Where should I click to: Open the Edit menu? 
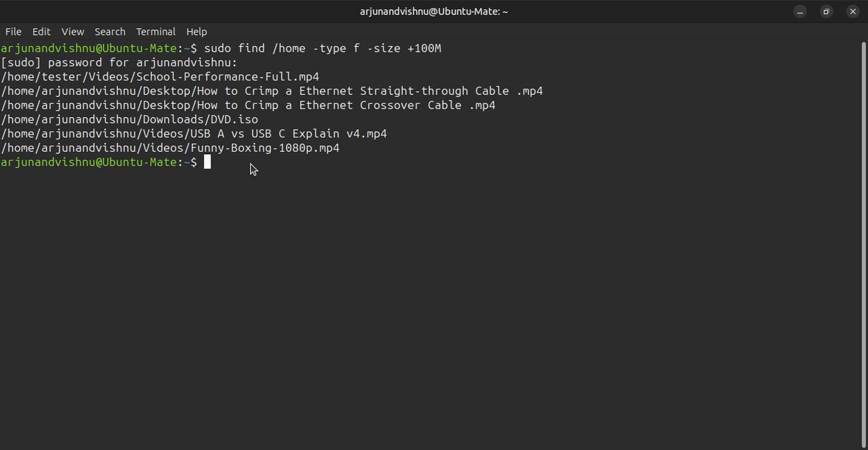(41, 31)
